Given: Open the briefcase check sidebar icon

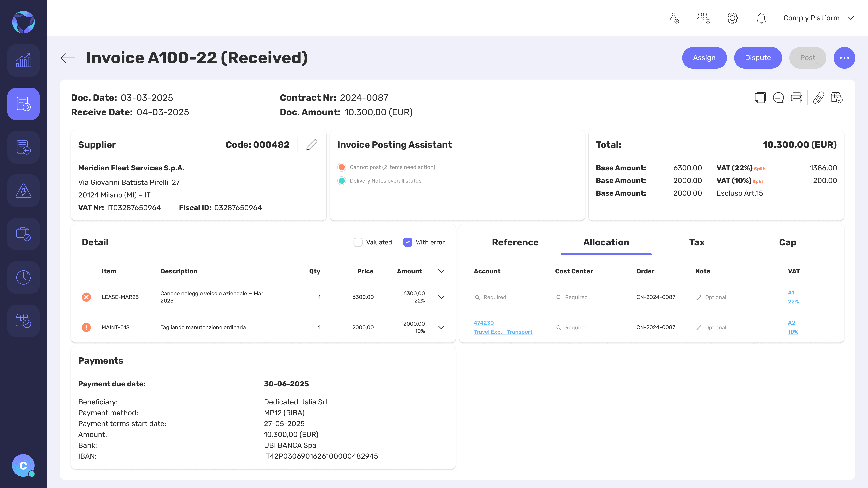Looking at the screenshot, I should [x=23, y=234].
